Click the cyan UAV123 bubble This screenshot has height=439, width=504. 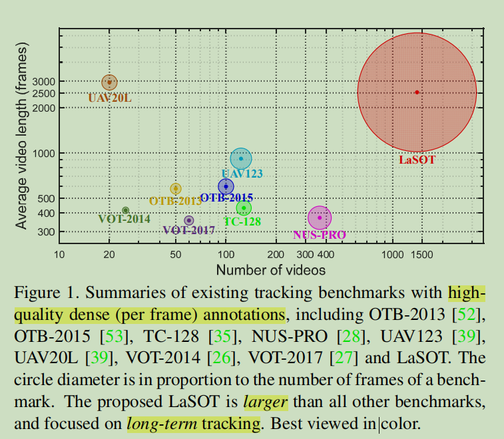[x=241, y=159]
